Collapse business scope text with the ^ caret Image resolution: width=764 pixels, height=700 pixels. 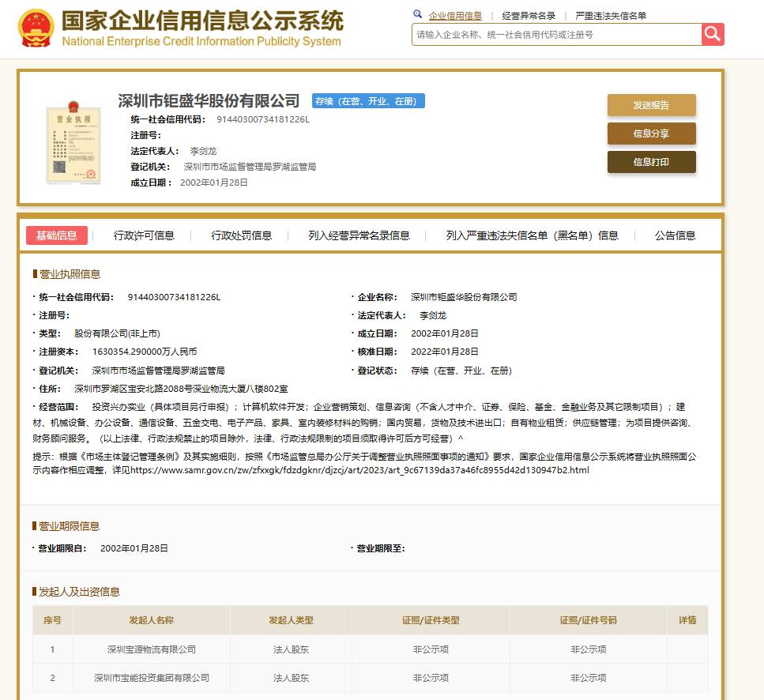click(461, 438)
